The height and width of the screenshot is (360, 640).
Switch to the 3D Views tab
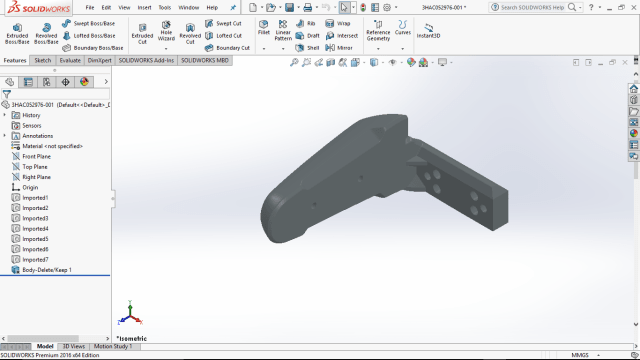[73, 346]
